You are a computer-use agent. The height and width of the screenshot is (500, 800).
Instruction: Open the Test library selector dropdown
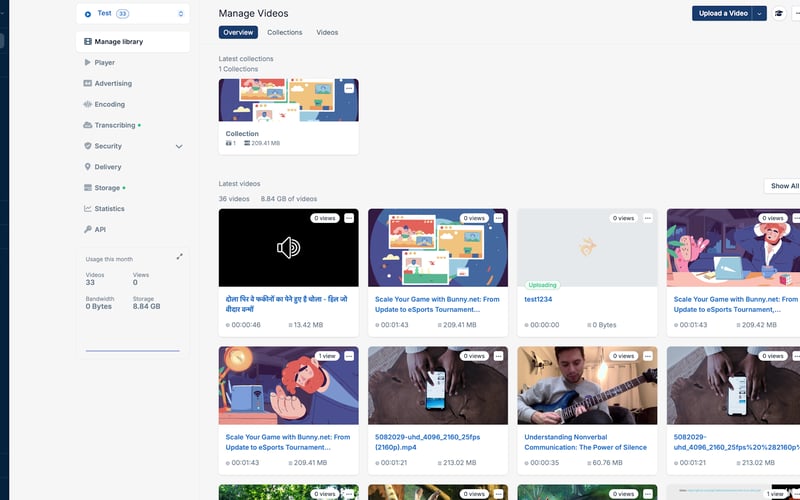pyautogui.click(x=133, y=14)
